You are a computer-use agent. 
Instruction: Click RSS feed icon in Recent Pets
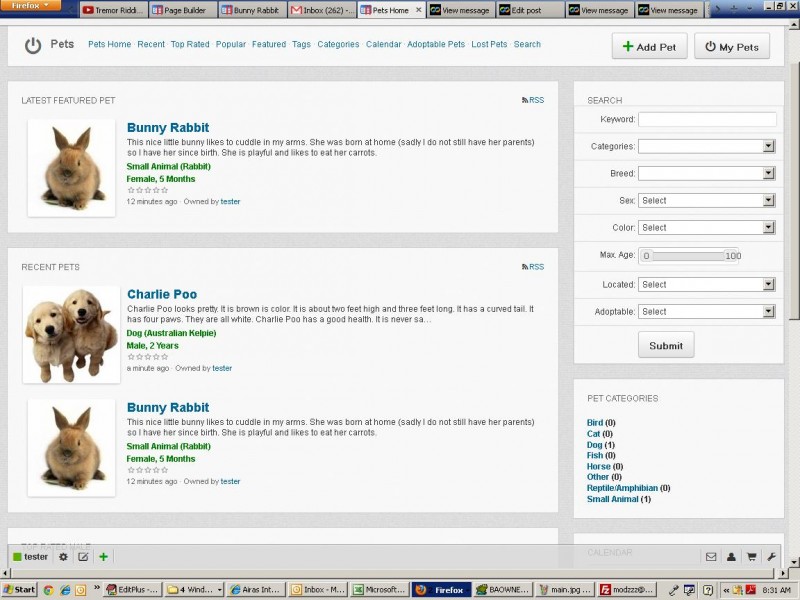[x=524, y=267]
